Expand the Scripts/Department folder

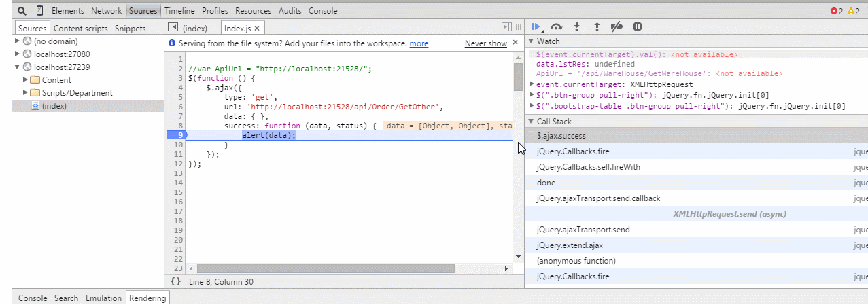coord(26,93)
